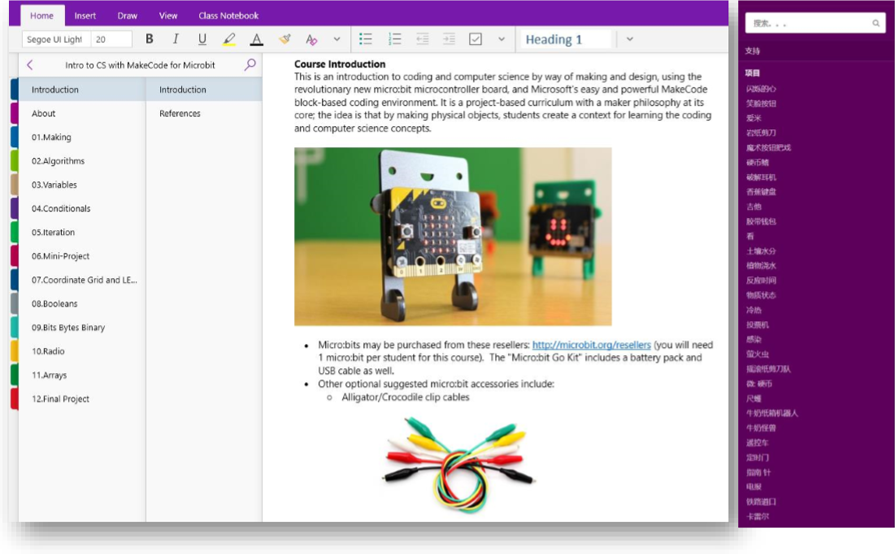Open the 12.Final Project section
Viewport: 895px width, 554px height.
(x=82, y=399)
